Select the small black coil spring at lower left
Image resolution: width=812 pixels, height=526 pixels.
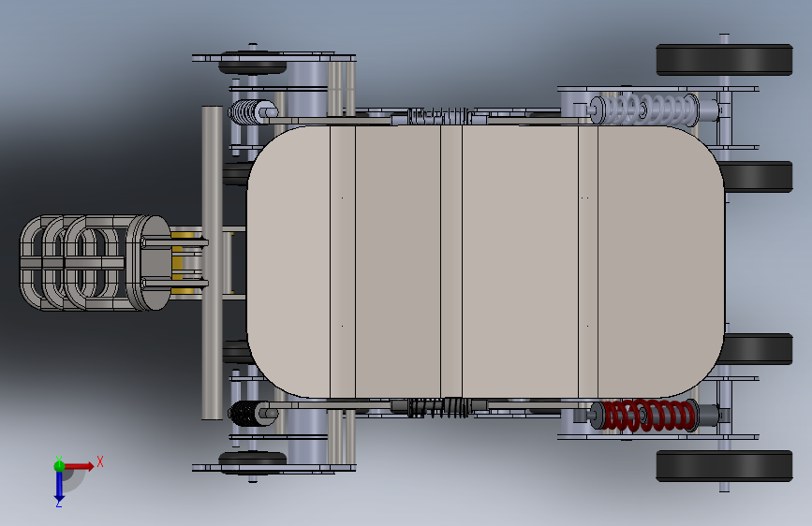[247, 414]
